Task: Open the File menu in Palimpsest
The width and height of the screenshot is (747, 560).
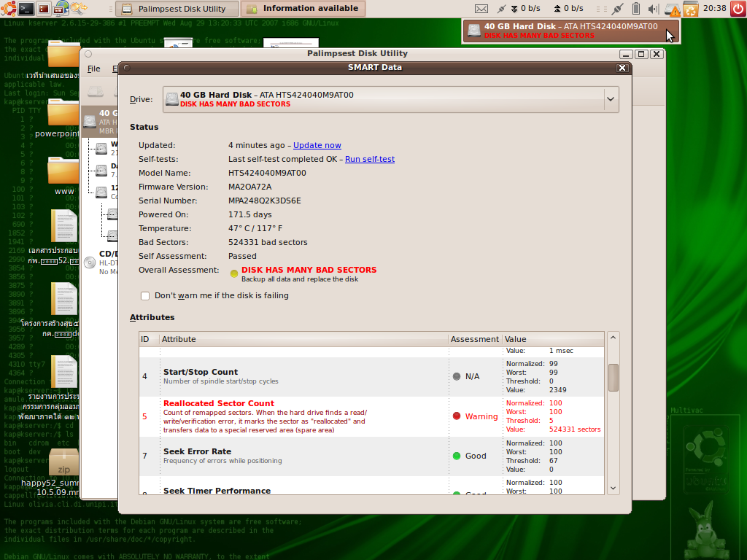Action: [94, 69]
